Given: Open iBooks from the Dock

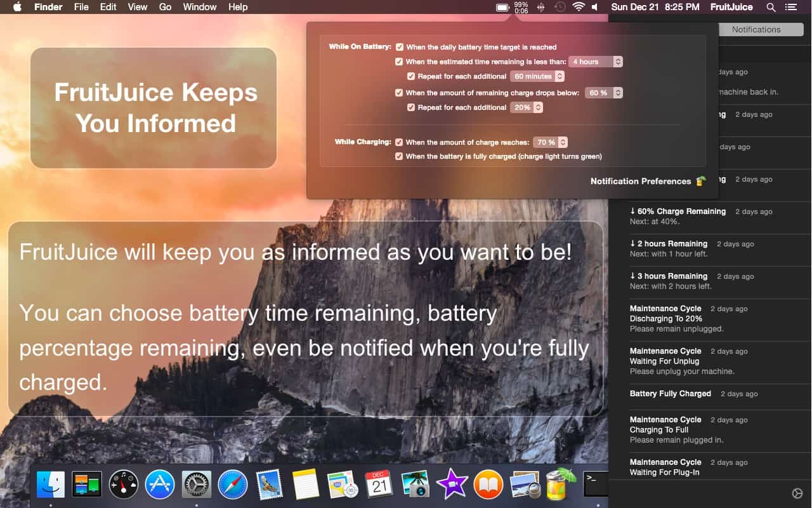Looking at the screenshot, I should 488,485.
